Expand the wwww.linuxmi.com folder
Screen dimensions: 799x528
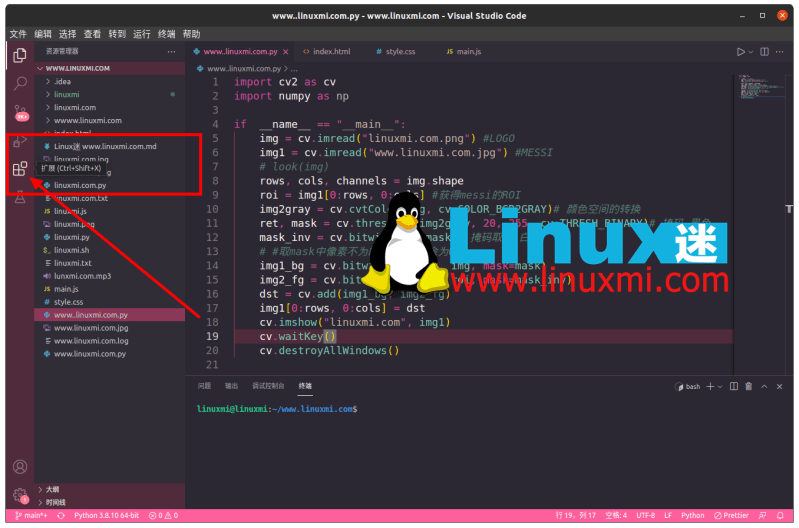tap(110, 121)
